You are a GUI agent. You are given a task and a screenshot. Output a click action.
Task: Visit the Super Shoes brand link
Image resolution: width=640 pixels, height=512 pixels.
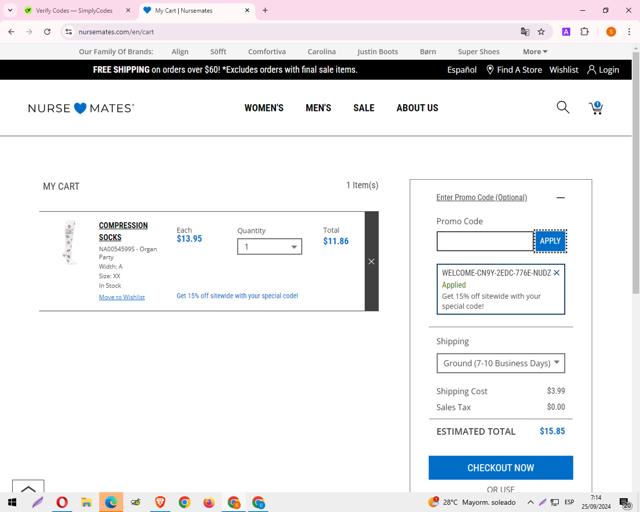(x=479, y=51)
